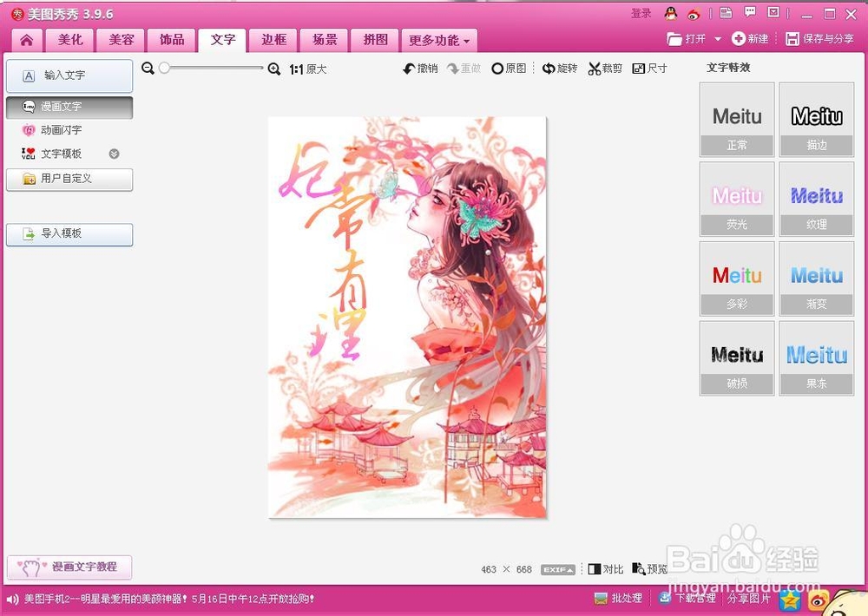Click the zoom slider handle

(x=164, y=68)
